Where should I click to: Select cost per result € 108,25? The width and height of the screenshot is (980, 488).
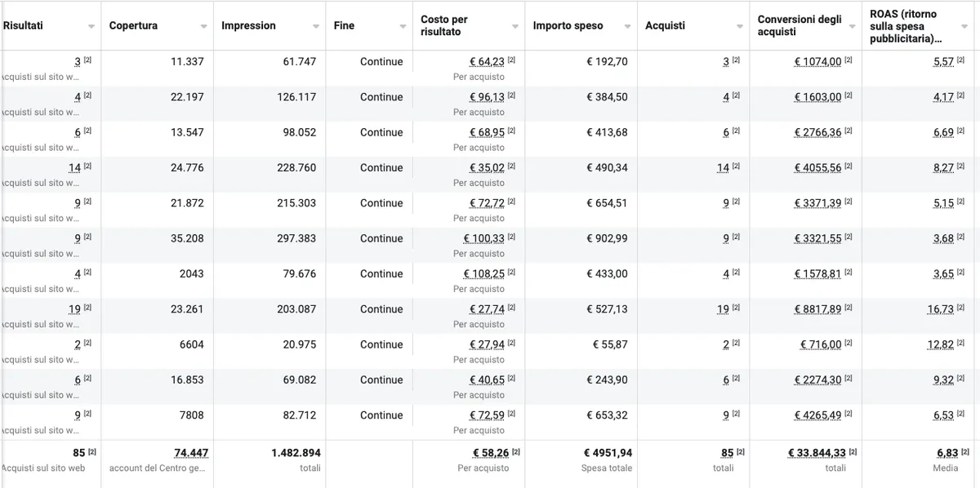point(484,274)
